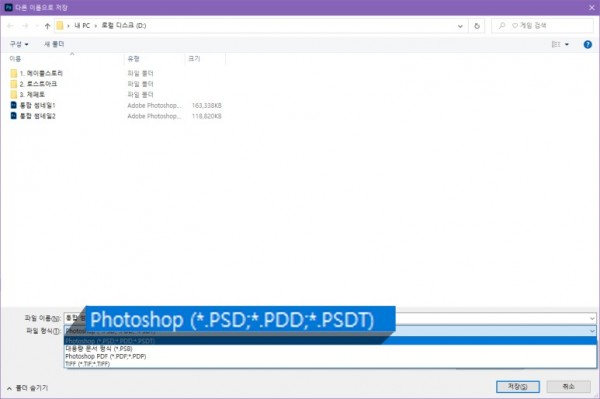Choose TIFF format from the list

pos(88,364)
